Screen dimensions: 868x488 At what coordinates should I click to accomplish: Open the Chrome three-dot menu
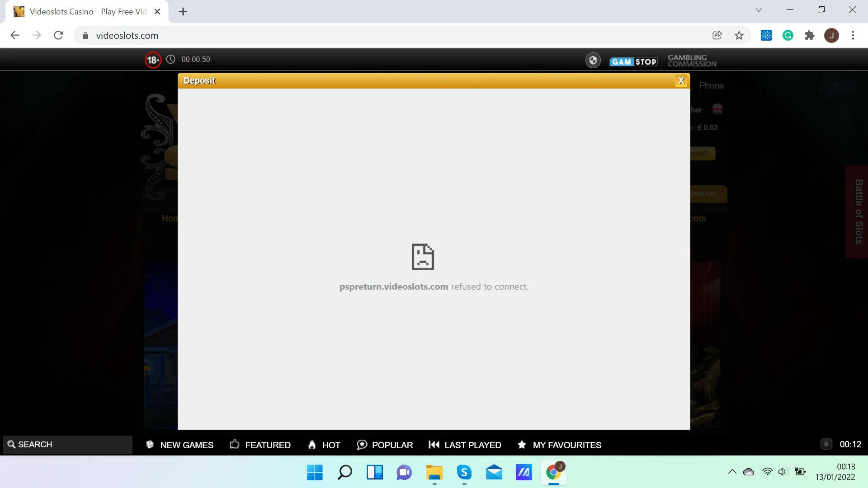point(853,35)
